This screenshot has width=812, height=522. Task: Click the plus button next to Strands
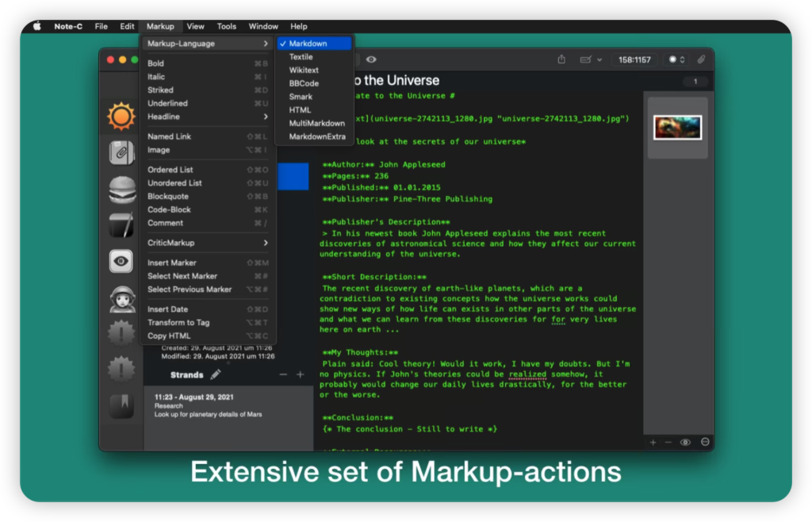(x=301, y=373)
